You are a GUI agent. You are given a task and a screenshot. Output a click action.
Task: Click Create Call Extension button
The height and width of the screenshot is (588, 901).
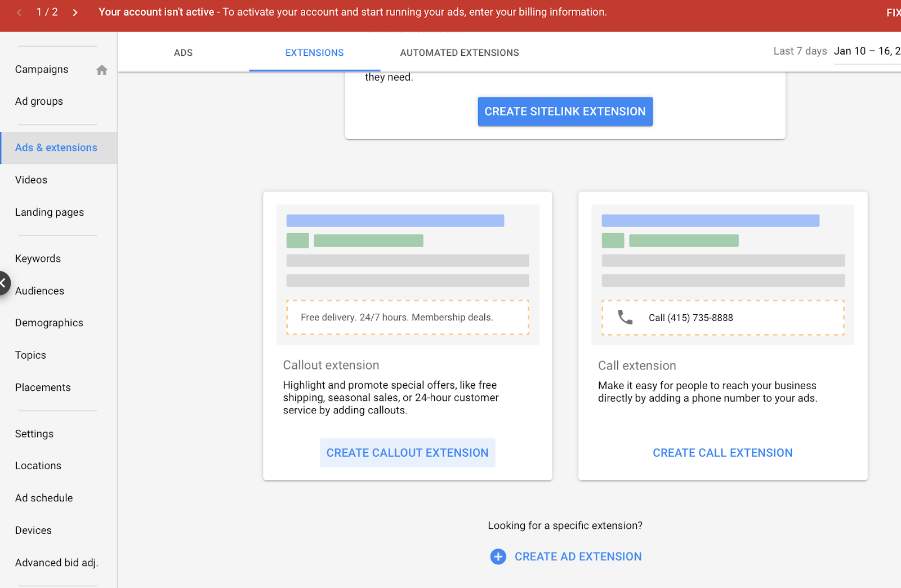(x=722, y=453)
